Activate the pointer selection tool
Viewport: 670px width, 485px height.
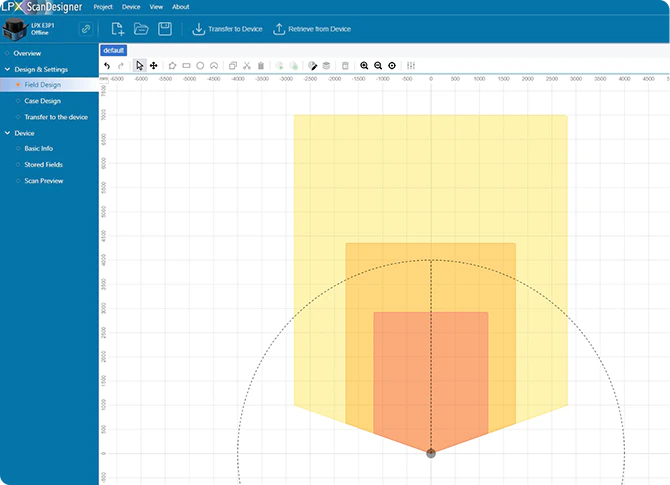tap(140, 65)
